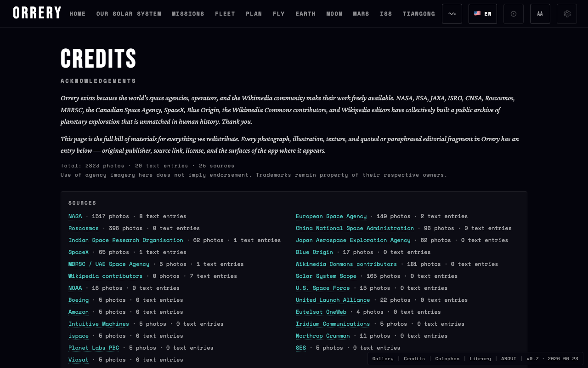Open the ispace source link

[79, 336]
